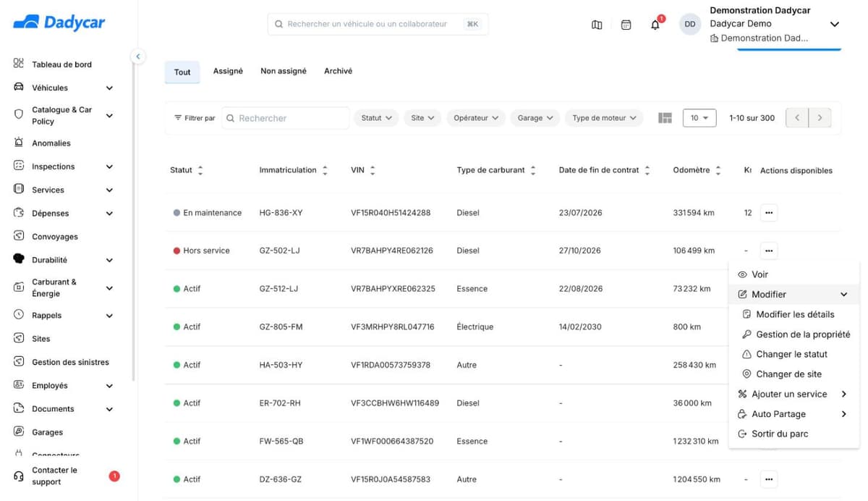Click the Rappels clock icon
The height and width of the screenshot is (501, 868).
[19, 315]
